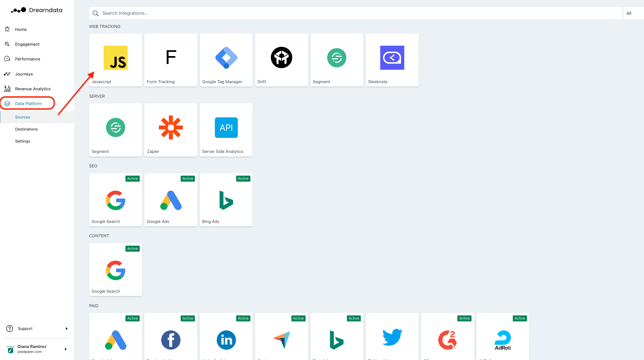Open the Zapier integration icon
Image resolution: width=644 pixels, height=360 pixels.
coord(171,127)
